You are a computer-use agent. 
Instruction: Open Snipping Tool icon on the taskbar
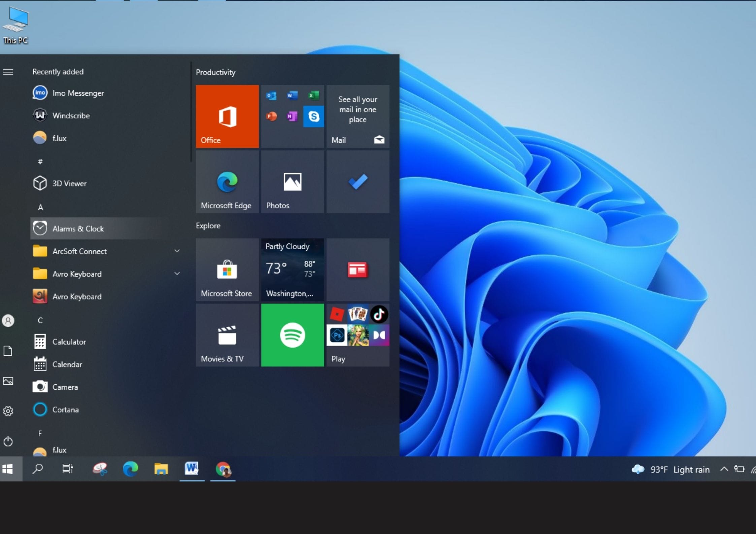click(x=100, y=469)
